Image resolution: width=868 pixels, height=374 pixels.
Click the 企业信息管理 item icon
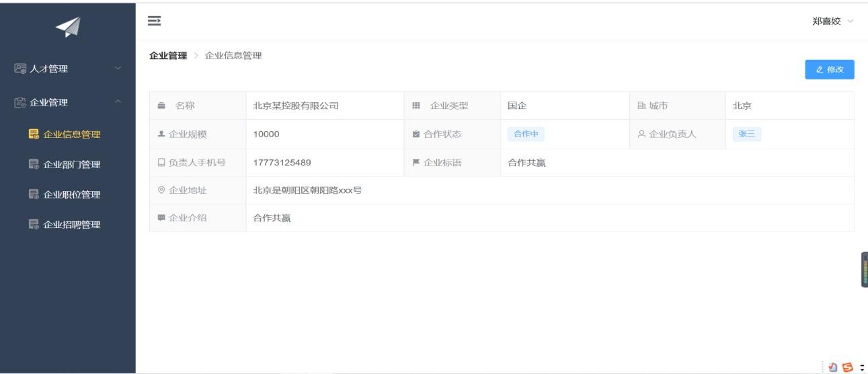pos(34,135)
